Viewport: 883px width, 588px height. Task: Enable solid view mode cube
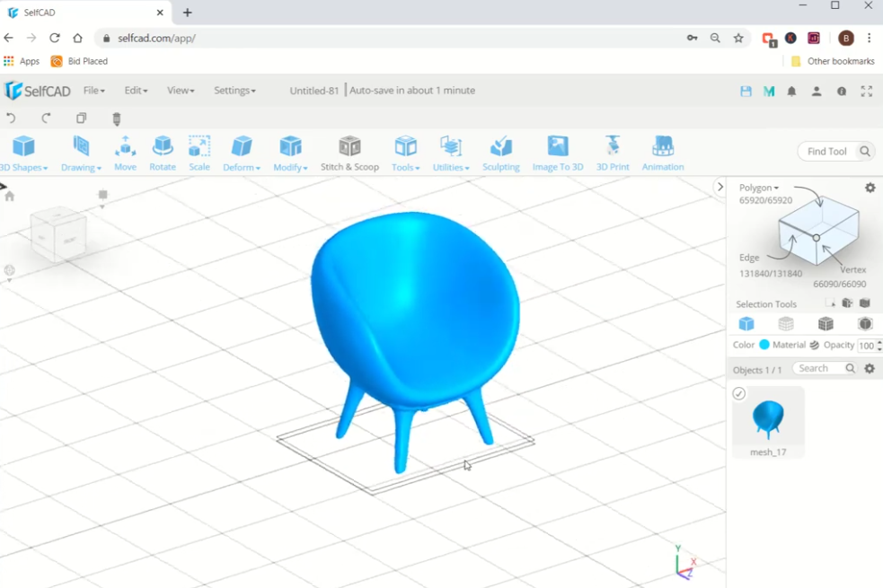tap(746, 323)
